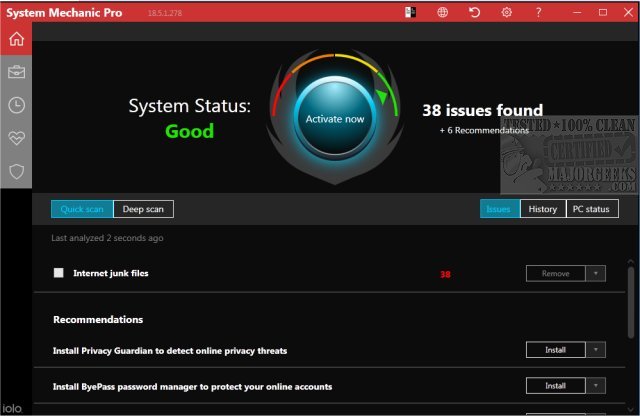This screenshot has height=416, width=640.
Task: Minimize the System Mechanic Pro window
Action: pyautogui.click(x=577, y=12)
